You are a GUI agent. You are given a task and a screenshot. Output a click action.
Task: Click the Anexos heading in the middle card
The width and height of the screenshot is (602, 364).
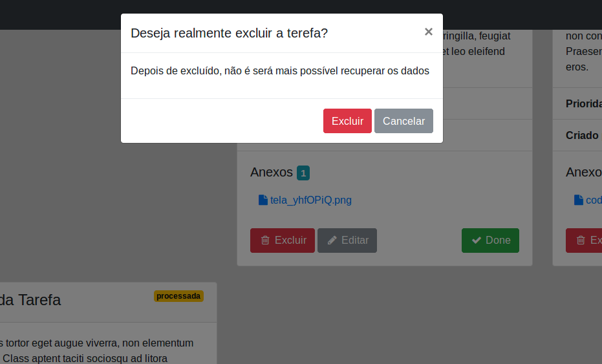(272, 172)
